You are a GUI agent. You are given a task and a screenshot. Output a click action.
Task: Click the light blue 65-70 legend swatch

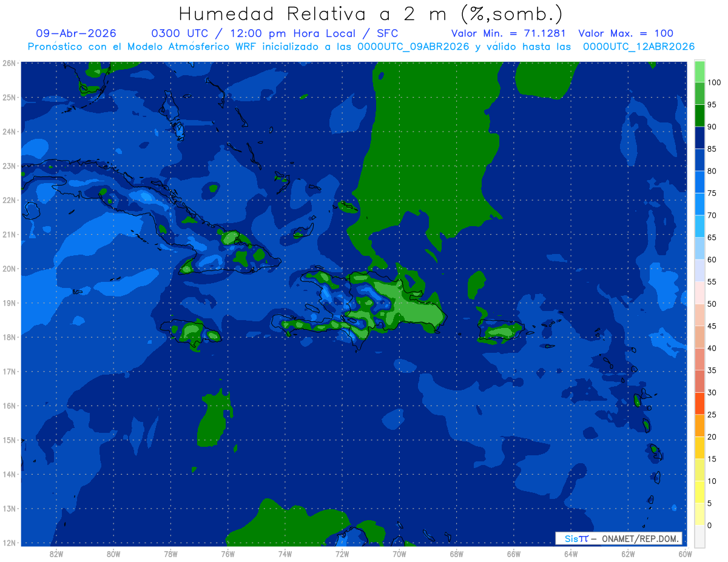[699, 226]
